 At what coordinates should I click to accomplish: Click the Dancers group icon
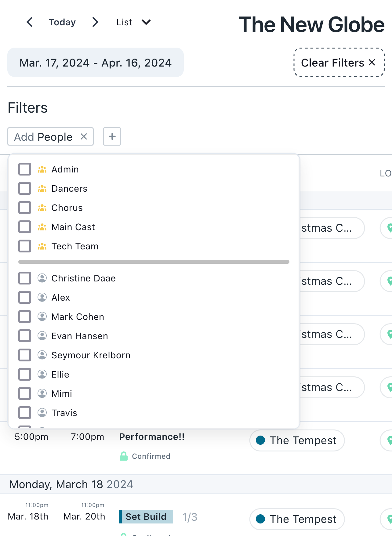[x=42, y=189]
